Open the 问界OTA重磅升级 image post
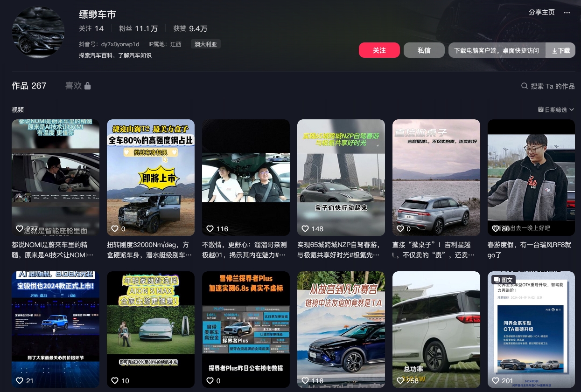The image size is (581, 392). tap(532, 330)
